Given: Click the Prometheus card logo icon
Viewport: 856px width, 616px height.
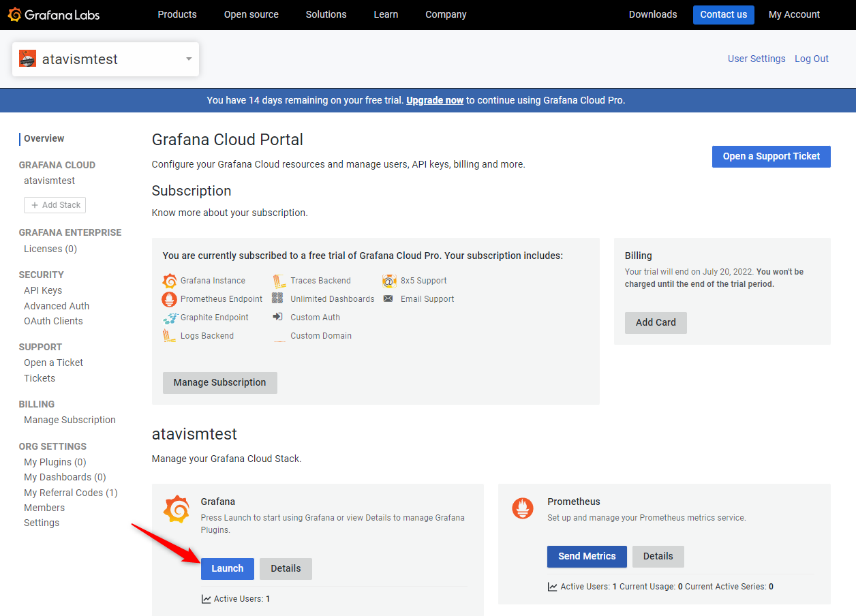Looking at the screenshot, I should [x=523, y=508].
